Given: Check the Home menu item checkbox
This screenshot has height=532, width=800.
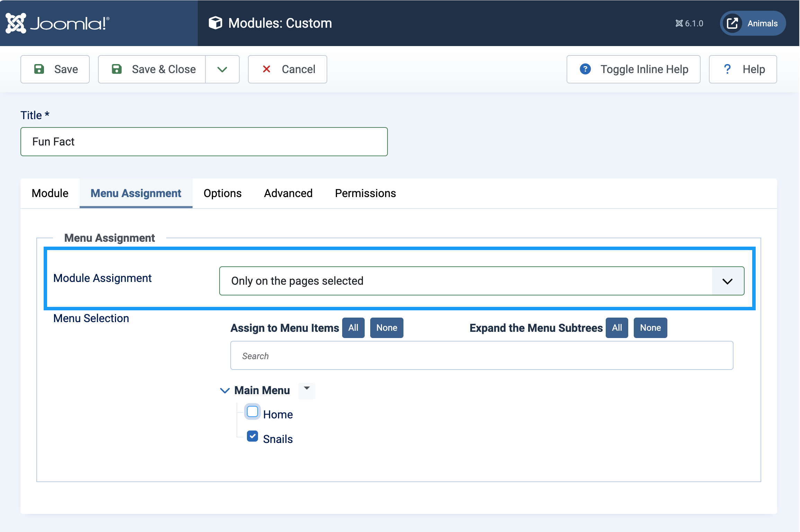Looking at the screenshot, I should coord(252,412).
